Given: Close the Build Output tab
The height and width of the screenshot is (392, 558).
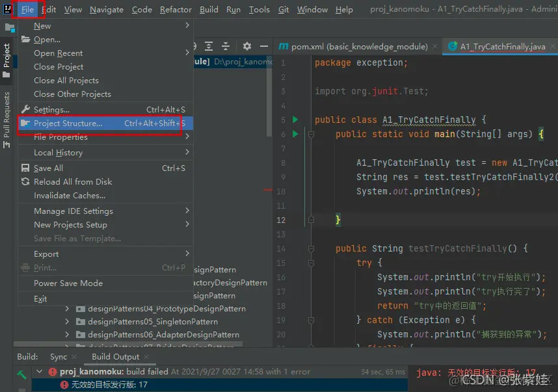Looking at the screenshot, I should [146, 357].
